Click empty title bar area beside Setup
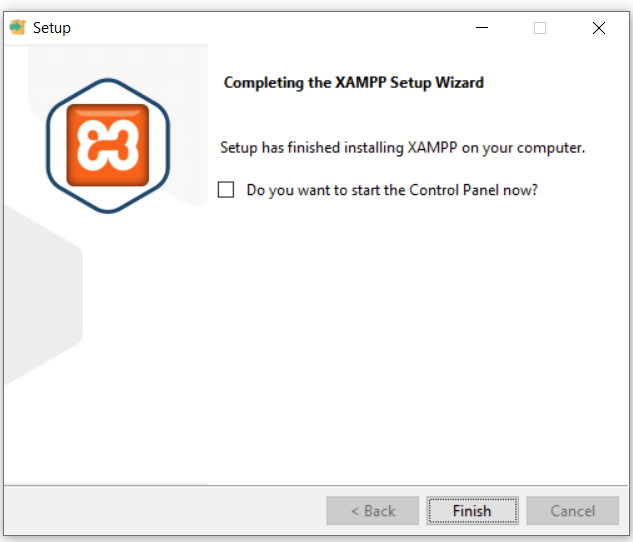 point(262,28)
